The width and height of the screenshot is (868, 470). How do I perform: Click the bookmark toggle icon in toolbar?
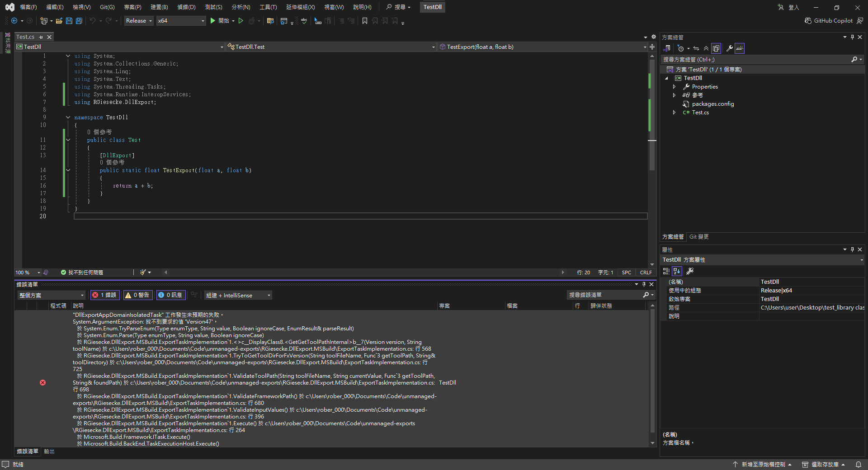coord(365,21)
